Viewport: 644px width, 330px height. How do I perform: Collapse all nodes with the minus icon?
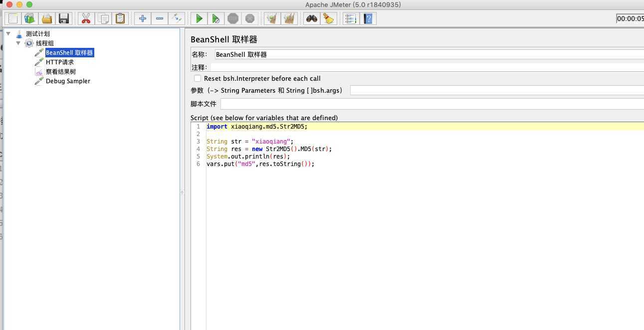160,19
